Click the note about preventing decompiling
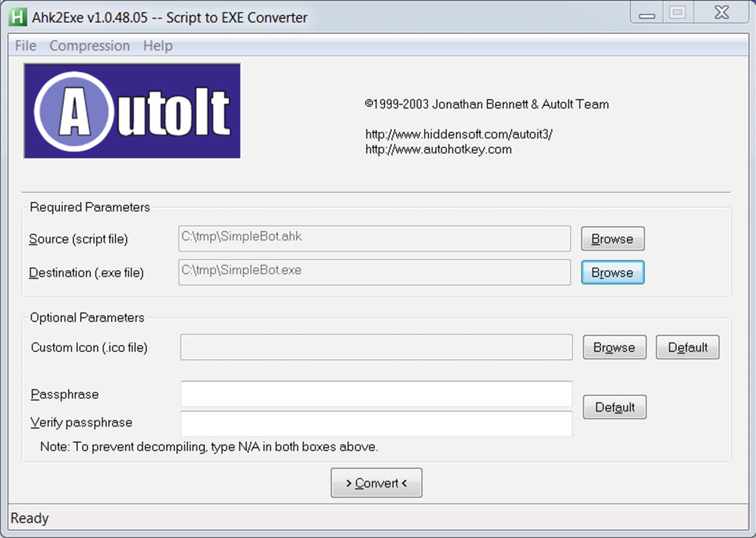This screenshot has height=538, width=756. coord(209,447)
